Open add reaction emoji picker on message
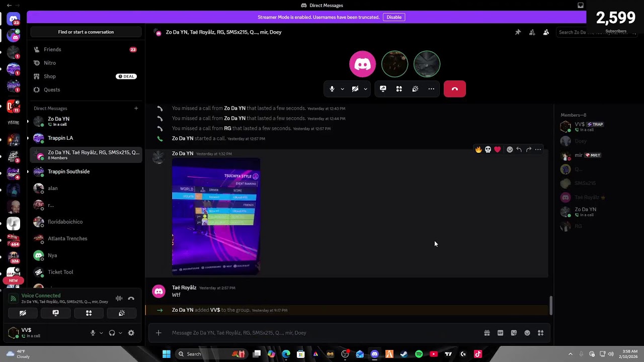The width and height of the screenshot is (644, 362). point(510,149)
